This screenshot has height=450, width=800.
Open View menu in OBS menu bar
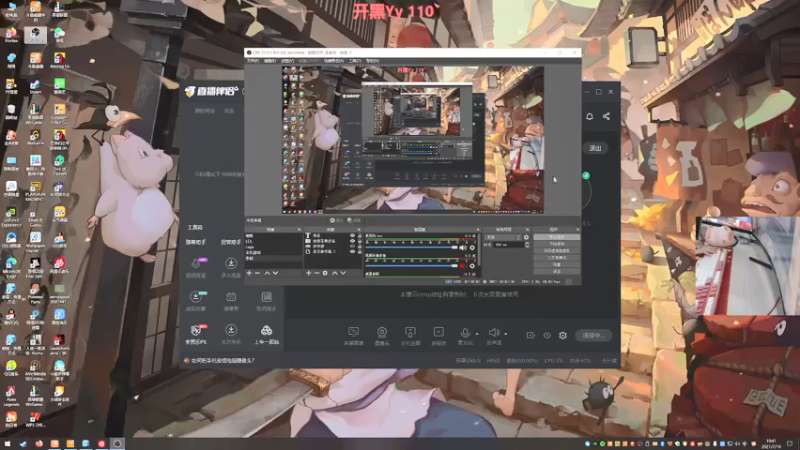click(287, 61)
